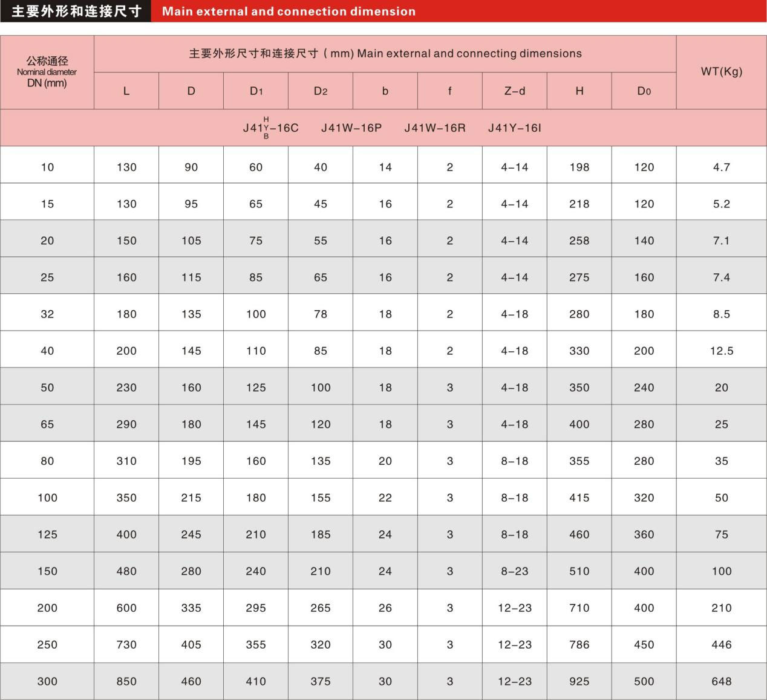Image resolution: width=767 pixels, height=700 pixels.
Task: Click the J41W-16R model label
Action: click(434, 128)
